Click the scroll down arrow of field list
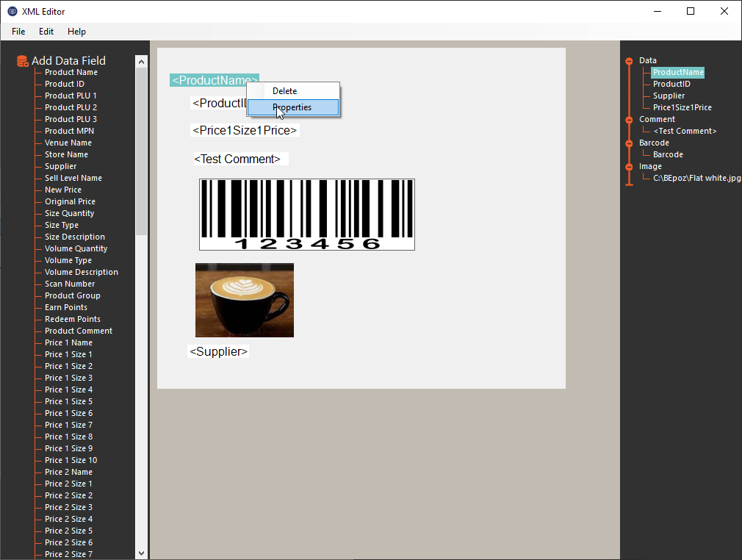Image resolution: width=742 pixels, height=560 pixels. pos(141,553)
